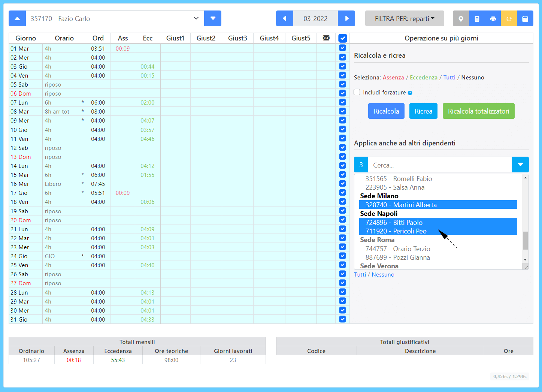The height and width of the screenshot is (392, 542).
Task: Go to previous month arrow
Action: click(x=285, y=18)
